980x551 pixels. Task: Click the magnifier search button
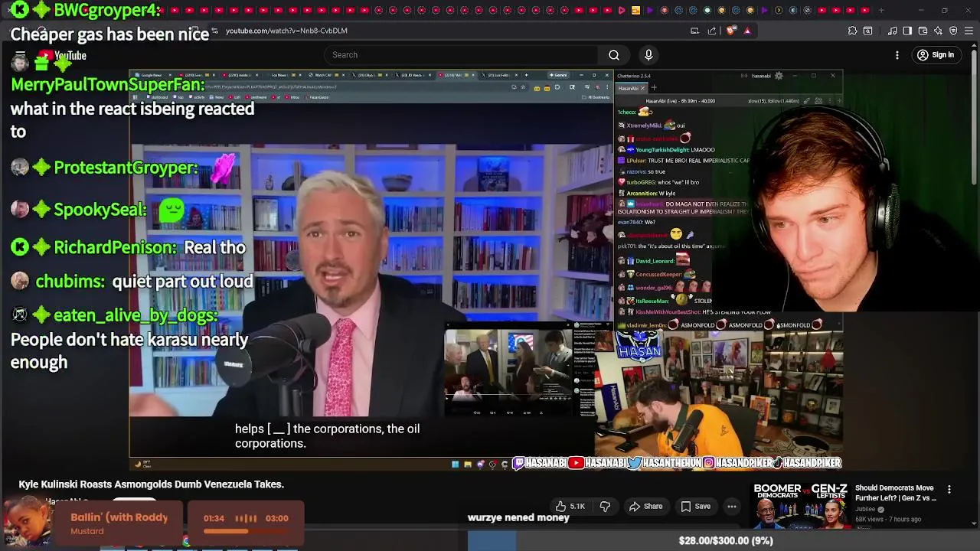click(614, 55)
